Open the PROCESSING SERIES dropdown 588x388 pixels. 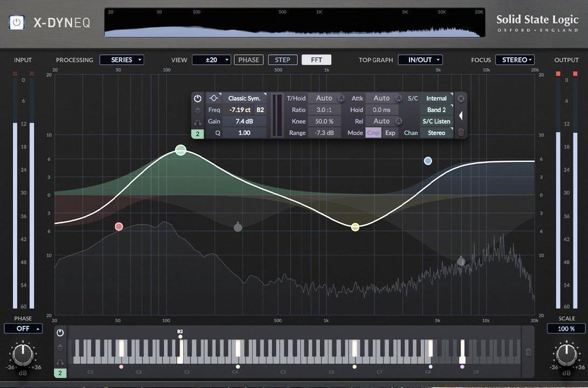122,59
